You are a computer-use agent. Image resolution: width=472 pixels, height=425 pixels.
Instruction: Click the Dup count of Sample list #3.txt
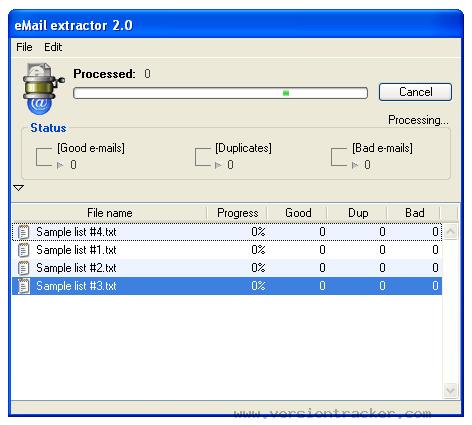pos(382,286)
